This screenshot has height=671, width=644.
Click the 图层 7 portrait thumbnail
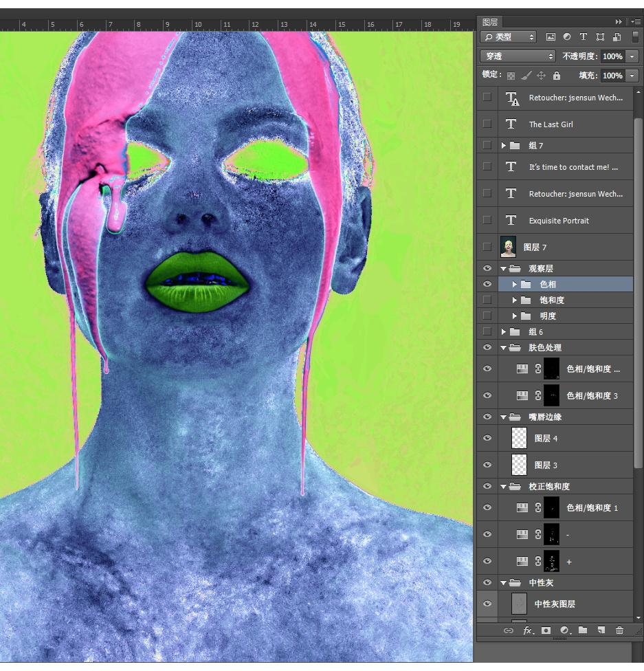[x=508, y=247]
